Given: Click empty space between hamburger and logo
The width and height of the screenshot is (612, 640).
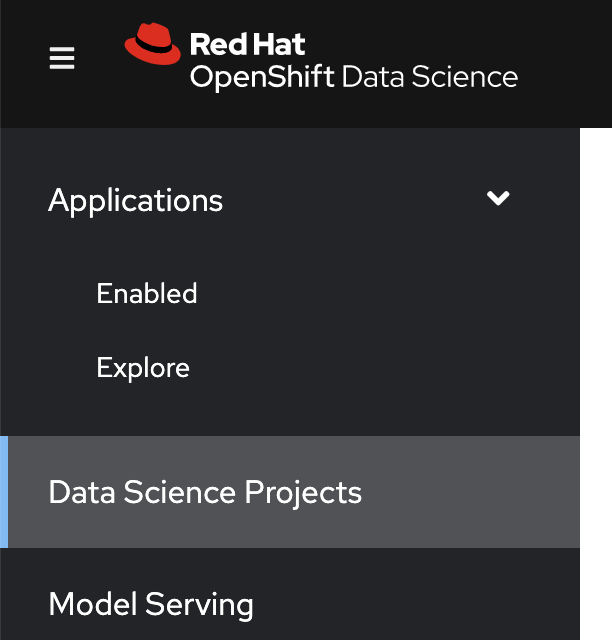Looking at the screenshot, I should click(x=100, y=60).
